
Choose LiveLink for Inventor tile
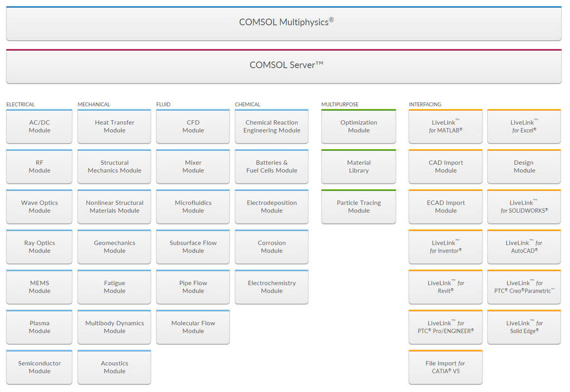point(445,247)
